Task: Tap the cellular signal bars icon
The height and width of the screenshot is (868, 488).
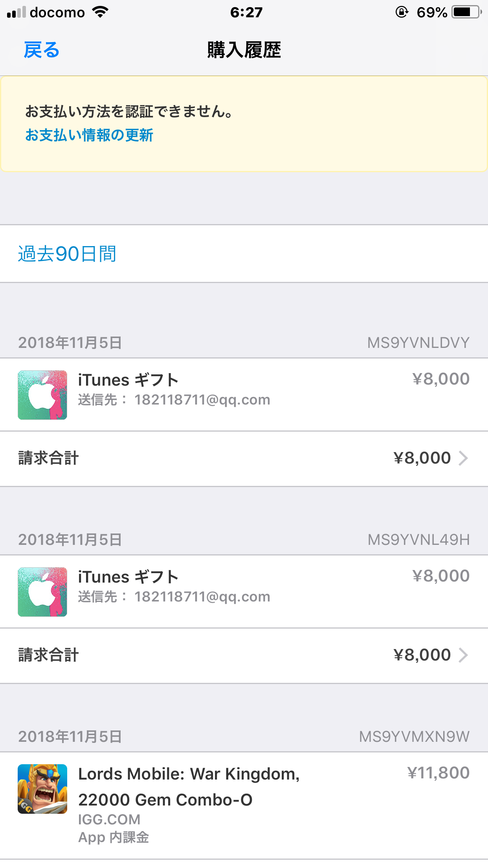Action: (17, 13)
